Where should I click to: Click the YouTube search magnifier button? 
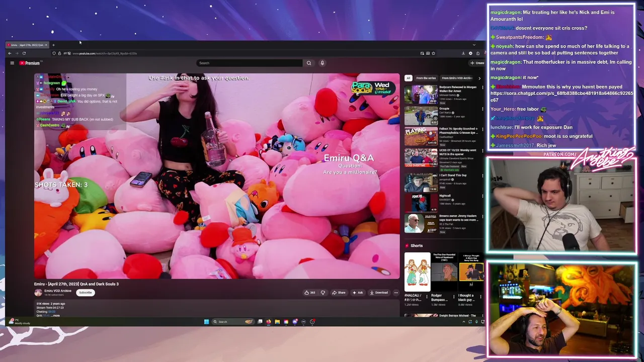pyautogui.click(x=309, y=63)
